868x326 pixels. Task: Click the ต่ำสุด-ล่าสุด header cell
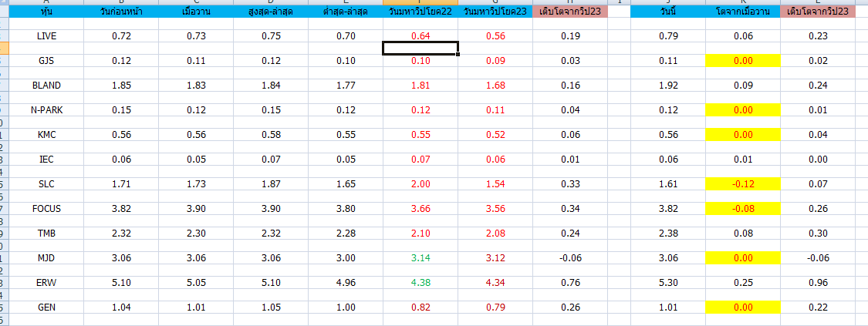click(x=346, y=11)
